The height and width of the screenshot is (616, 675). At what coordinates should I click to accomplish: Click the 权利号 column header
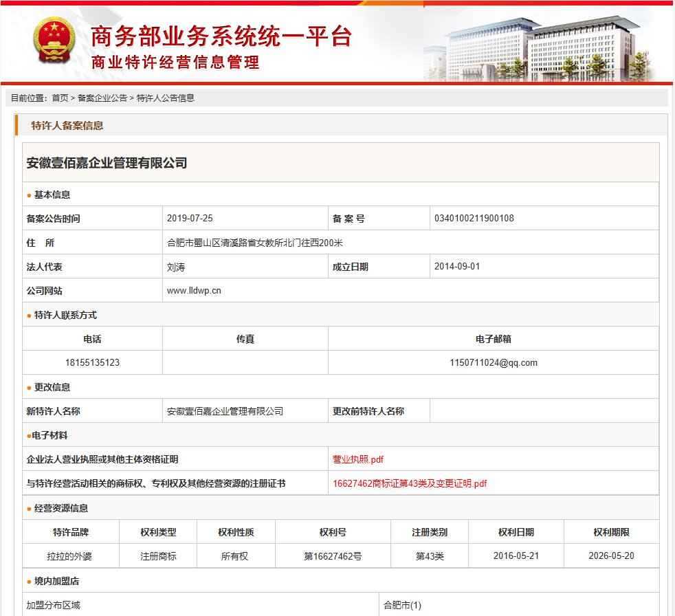click(x=333, y=532)
